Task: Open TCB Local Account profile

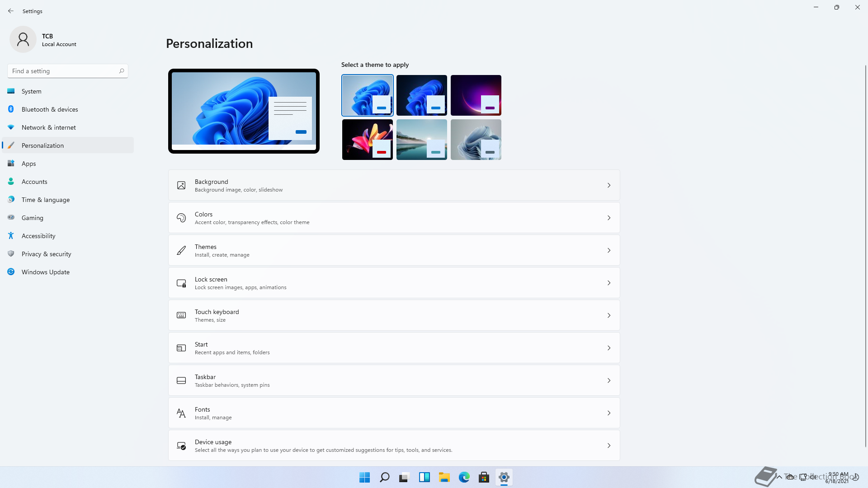Action: pos(43,40)
